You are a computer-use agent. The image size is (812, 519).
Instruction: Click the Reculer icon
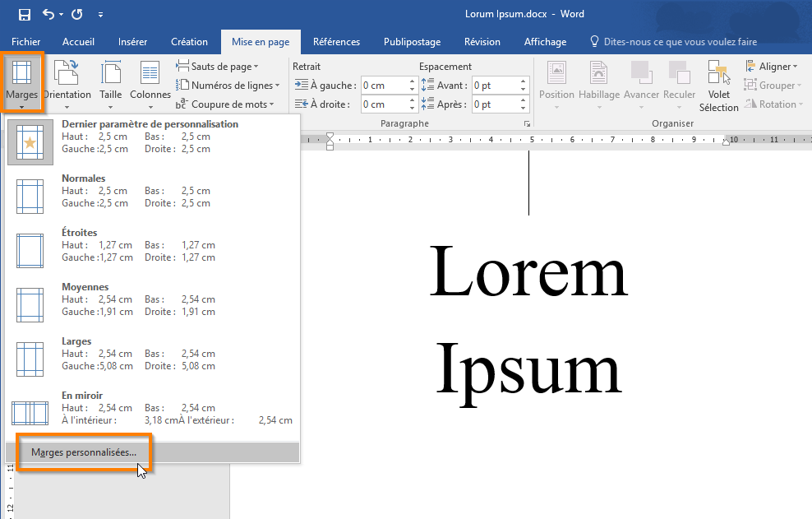click(x=679, y=72)
